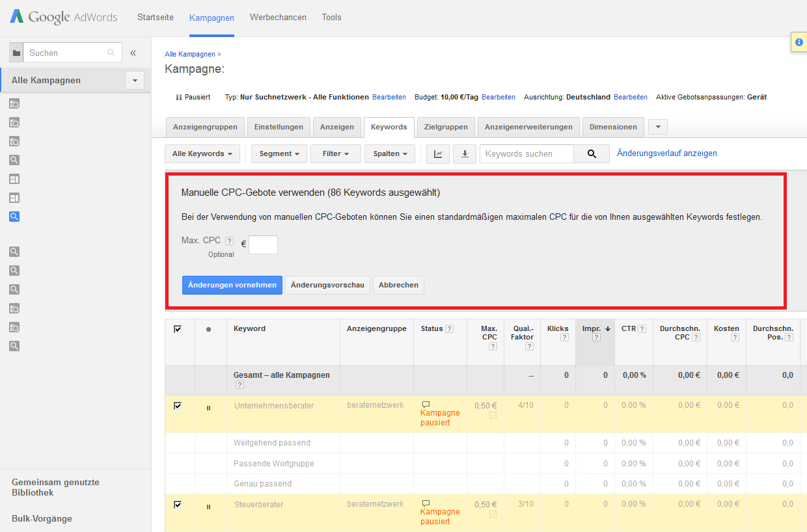Open the CTR column help icon
Image resolution: width=807 pixels, height=532 pixels.
[x=642, y=329]
